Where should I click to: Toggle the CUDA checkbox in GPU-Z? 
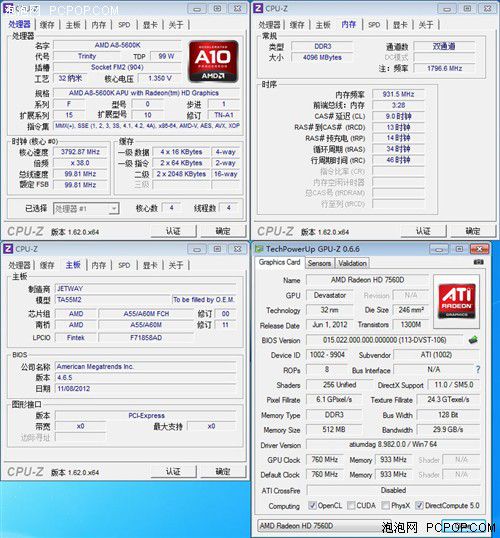[x=351, y=505]
